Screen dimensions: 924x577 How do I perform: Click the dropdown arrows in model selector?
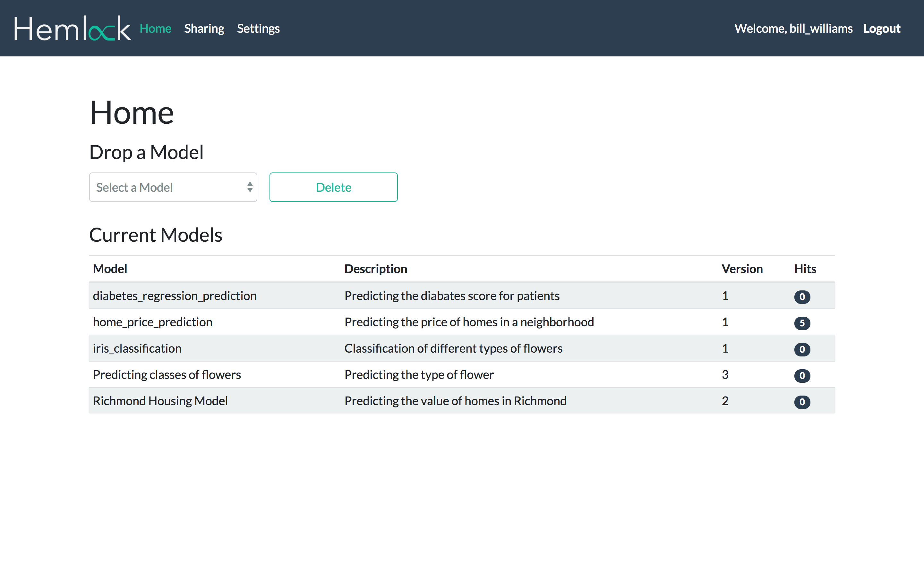pyautogui.click(x=250, y=187)
